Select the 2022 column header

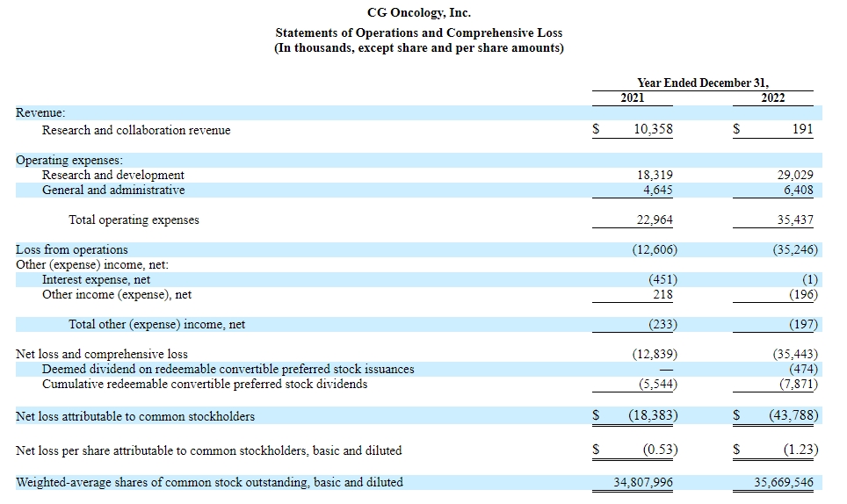pyautogui.click(x=772, y=97)
